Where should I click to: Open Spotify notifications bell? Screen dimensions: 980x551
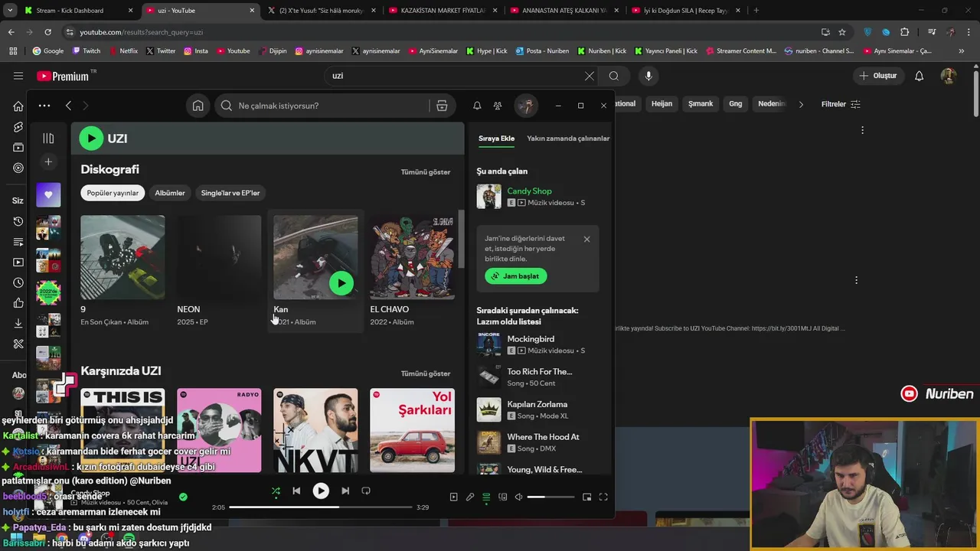477,106
